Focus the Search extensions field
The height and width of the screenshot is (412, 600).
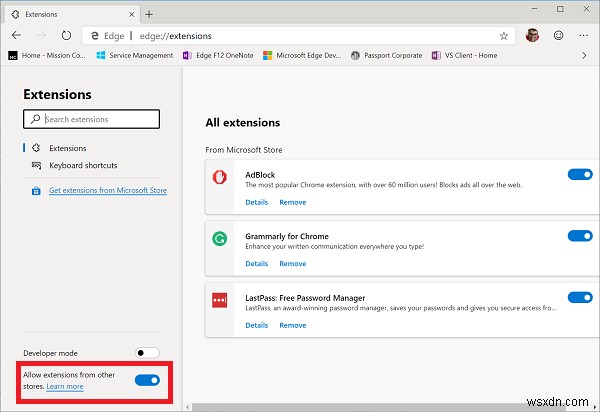(91, 119)
